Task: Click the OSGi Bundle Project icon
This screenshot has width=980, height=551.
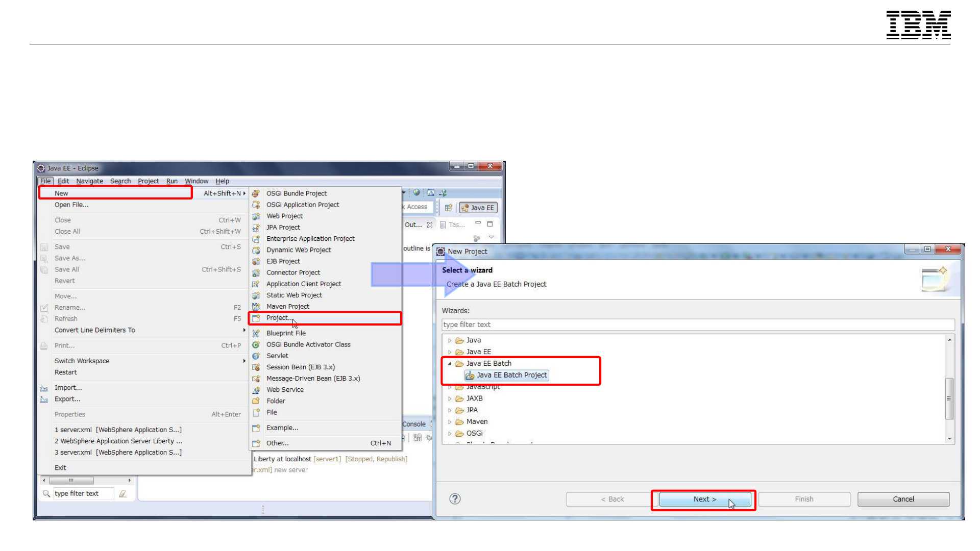Action: coord(256,193)
